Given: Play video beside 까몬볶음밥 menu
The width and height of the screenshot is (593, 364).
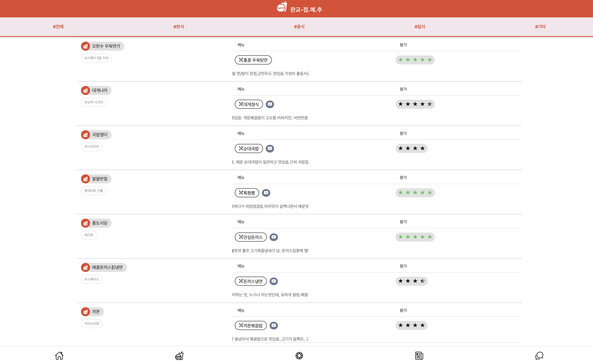Looking at the screenshot, I should (x=274, y=325).
